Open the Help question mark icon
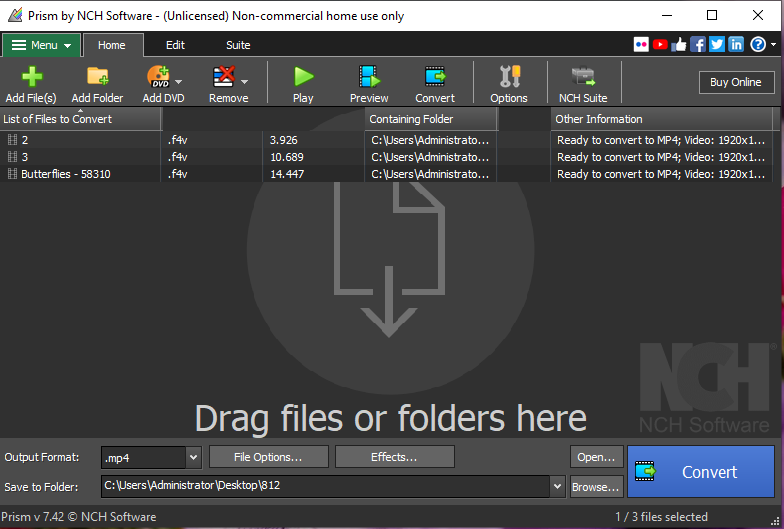 758,44
